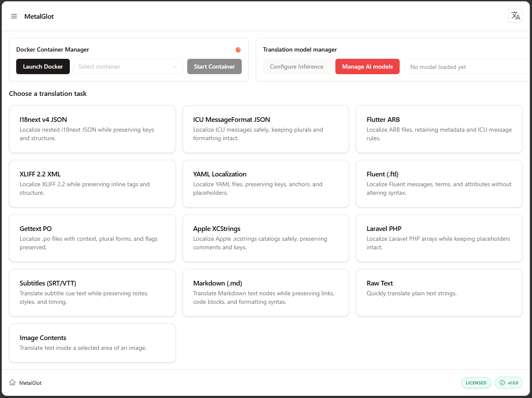532x398 pixels.
Task: Click the LICENSED badge
Action: point(476,383)
